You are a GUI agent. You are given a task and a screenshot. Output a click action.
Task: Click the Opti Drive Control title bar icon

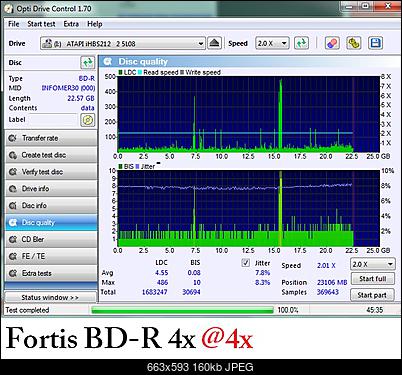pos(9,9)
